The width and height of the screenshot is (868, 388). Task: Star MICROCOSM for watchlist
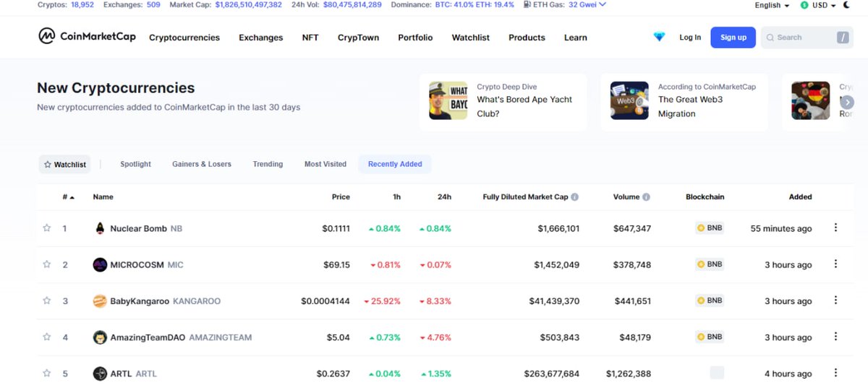47,264
